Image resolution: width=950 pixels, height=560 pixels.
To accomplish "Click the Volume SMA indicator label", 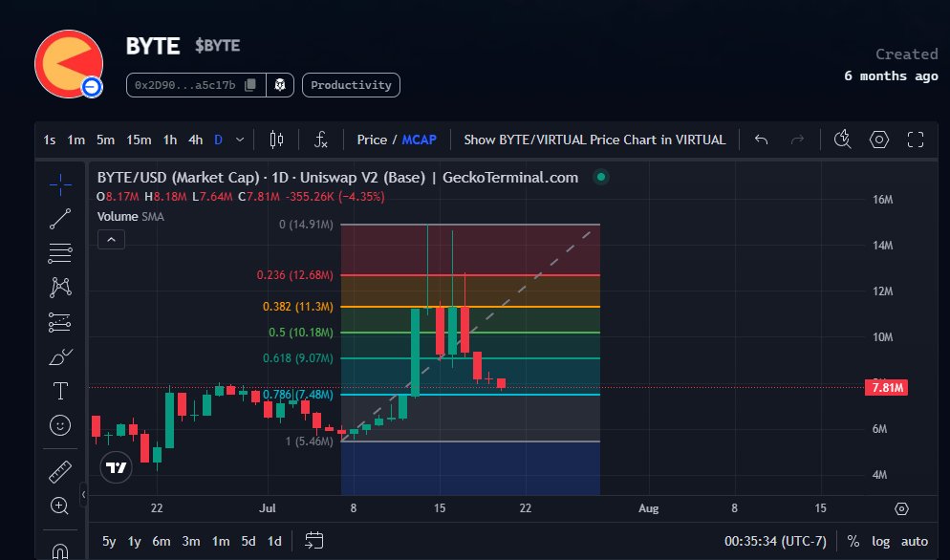I will [x=130, y=216].
